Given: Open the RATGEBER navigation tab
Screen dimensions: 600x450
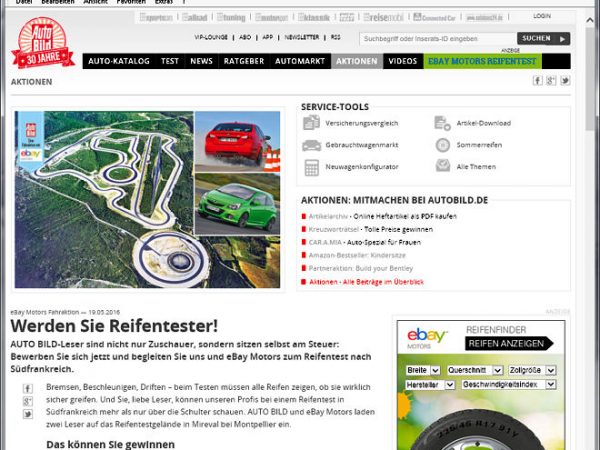Looking at the screenshot, I should [244, 61].
